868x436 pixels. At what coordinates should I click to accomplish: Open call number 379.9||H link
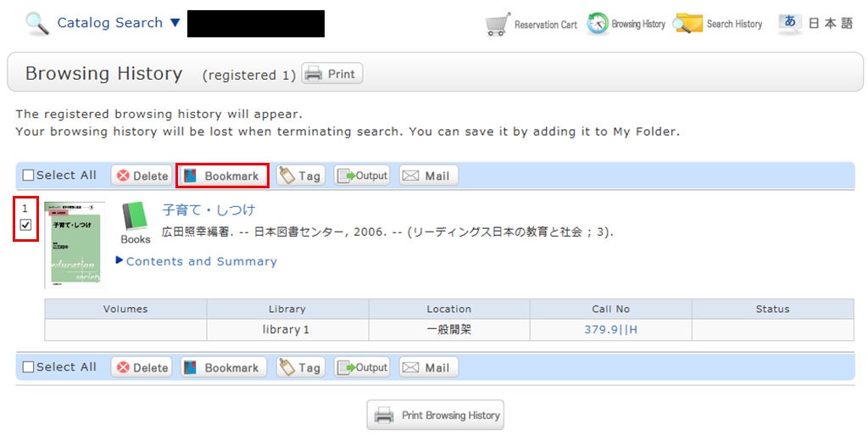click(610, 329)
